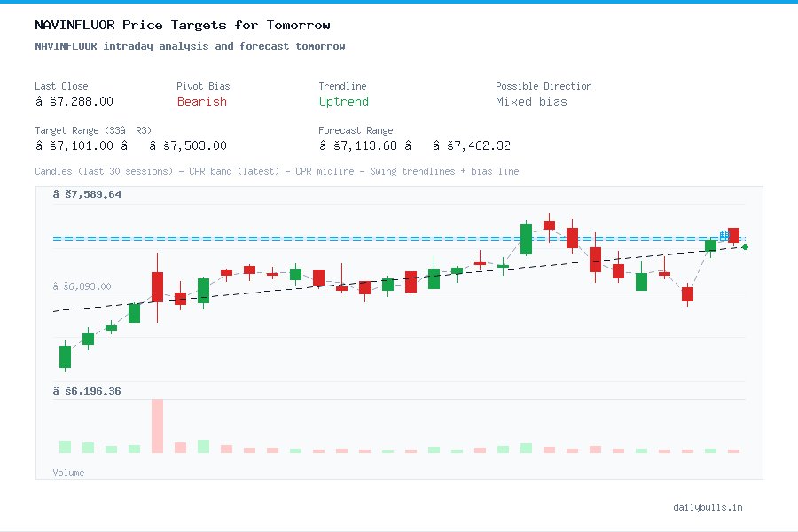Click the green dot ending the bias line
Image resolution: width=798 pixels, height=532 pixels.
(x=745, y=246)
